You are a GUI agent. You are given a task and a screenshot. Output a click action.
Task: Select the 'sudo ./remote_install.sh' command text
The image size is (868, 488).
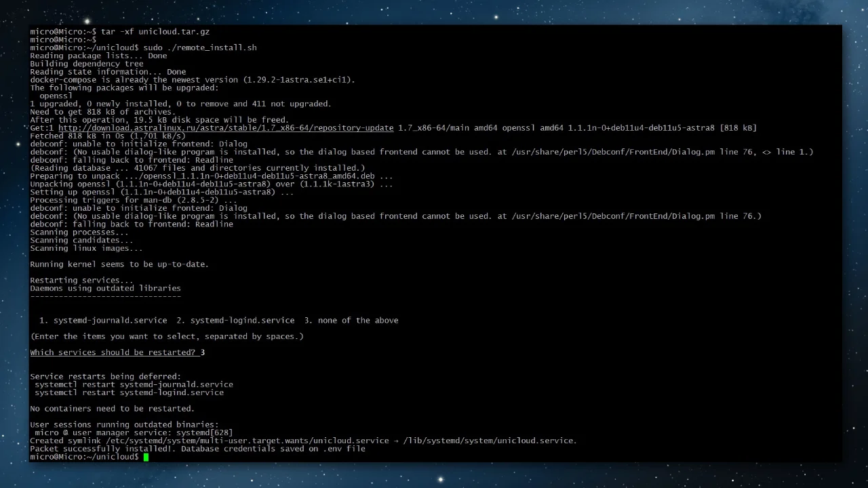coord(200,48)
